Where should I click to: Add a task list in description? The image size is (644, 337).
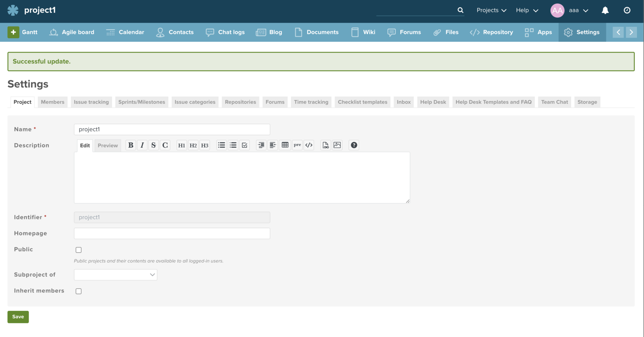245,145
